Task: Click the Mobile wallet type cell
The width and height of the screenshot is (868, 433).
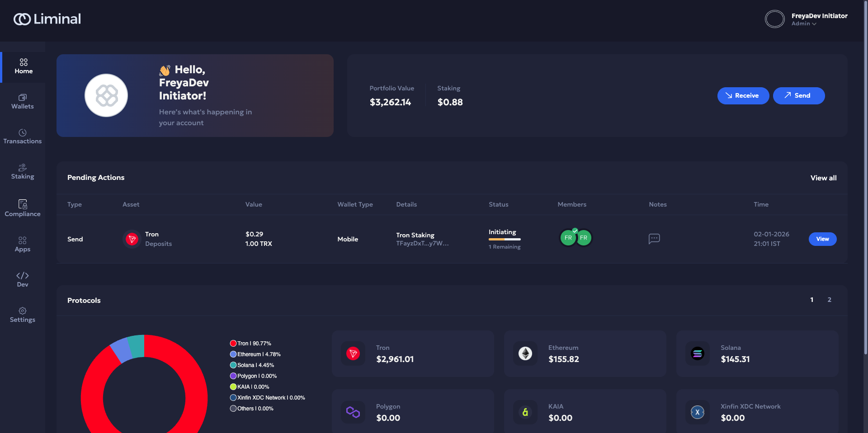Action: pos(348,239)
